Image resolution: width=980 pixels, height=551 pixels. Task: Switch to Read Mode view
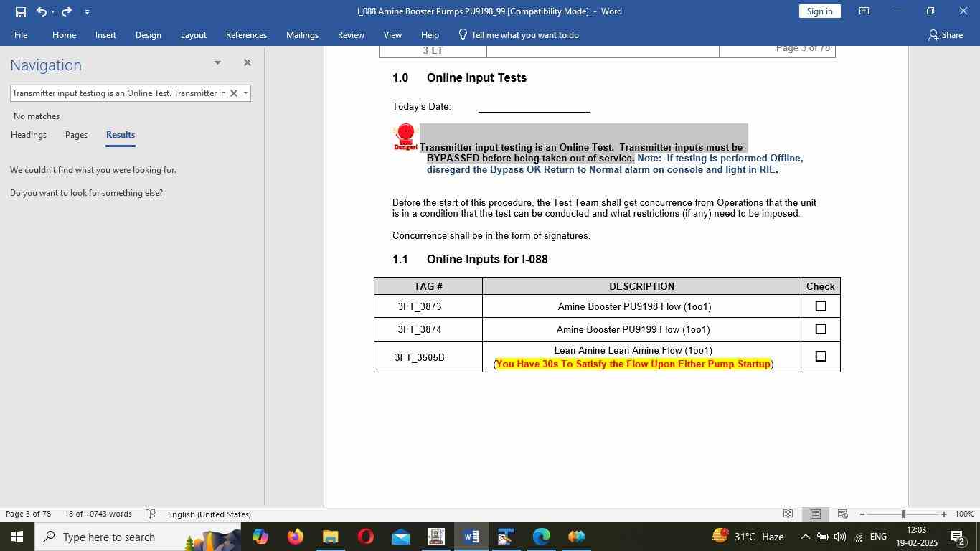788,514
